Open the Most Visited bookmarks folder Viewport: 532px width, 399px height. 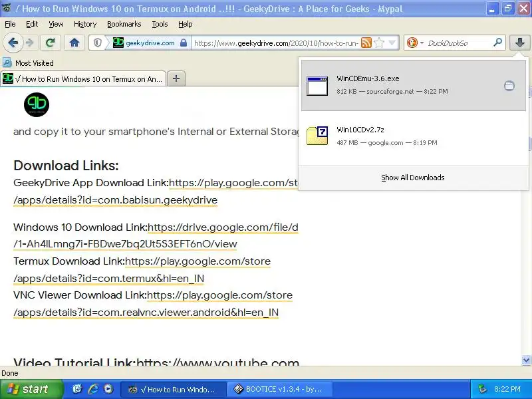(x=28, y=63)
